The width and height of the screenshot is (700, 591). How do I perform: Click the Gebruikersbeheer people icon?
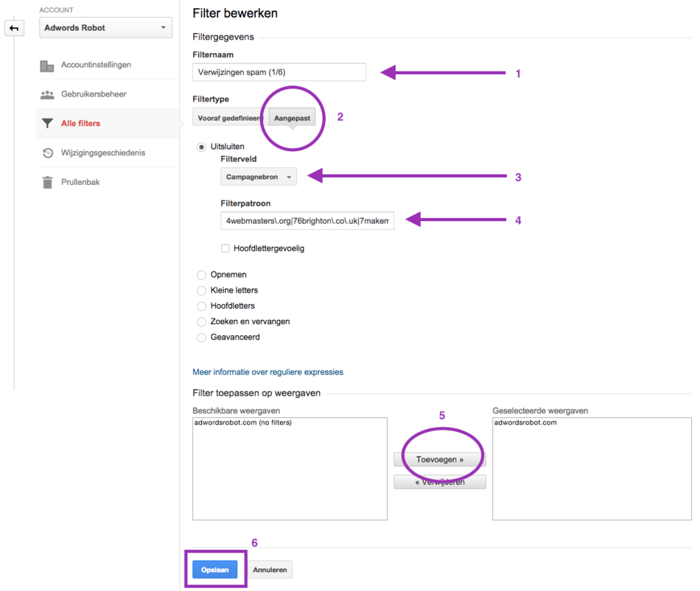47,95
